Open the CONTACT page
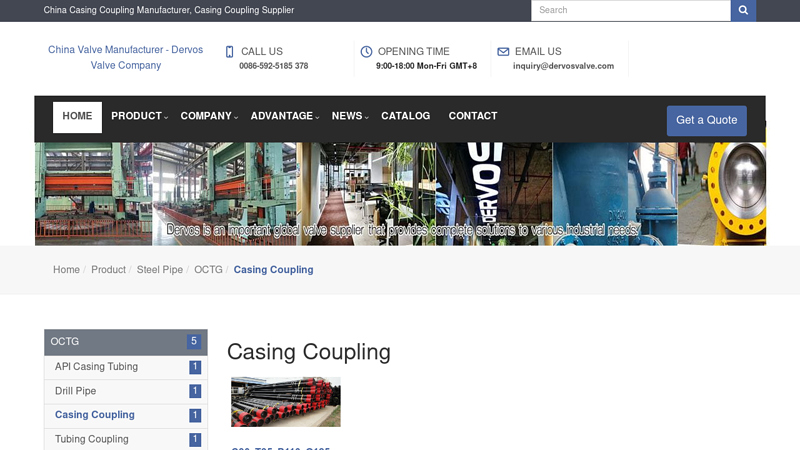 (473, 116)
